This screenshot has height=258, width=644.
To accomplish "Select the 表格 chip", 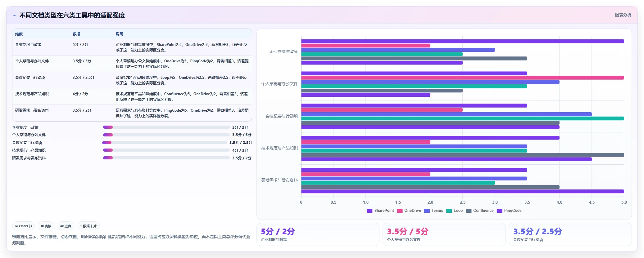I will [x=46, y=226].
